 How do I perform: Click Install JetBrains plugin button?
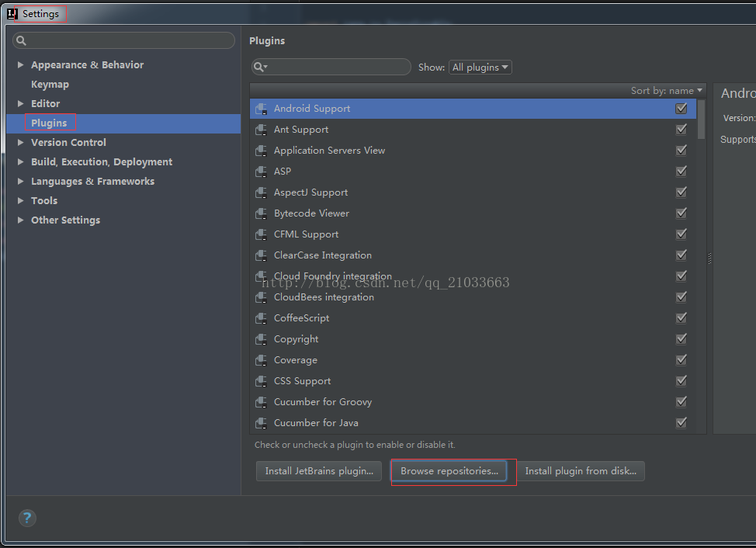pyautogui.click(x=319, y=471)
